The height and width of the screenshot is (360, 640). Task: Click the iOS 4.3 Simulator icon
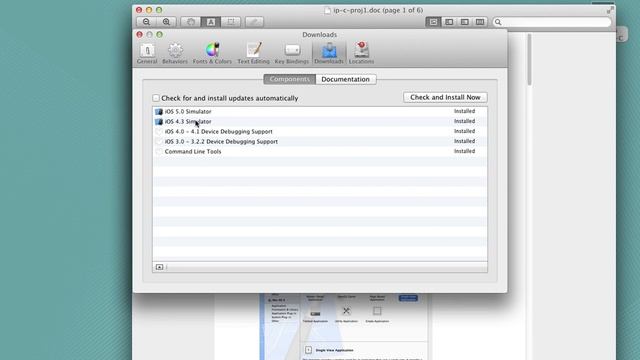[159, 122]
